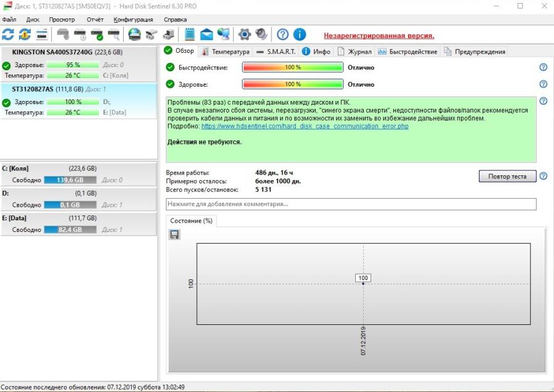Click the disk with green check icon

(97, 34)
